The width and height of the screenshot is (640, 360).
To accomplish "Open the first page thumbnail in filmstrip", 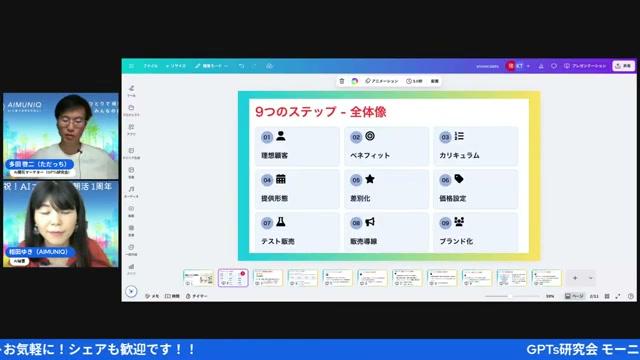I will pyautogui.click(x=198, y=278).
